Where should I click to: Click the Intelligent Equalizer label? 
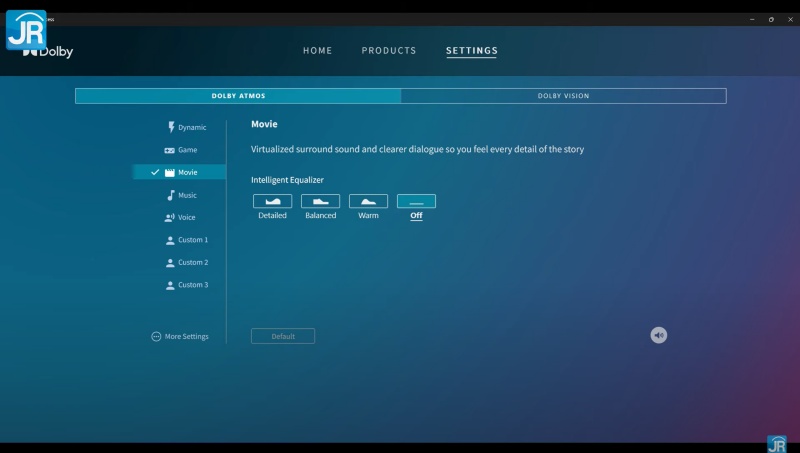coord(287,180)
